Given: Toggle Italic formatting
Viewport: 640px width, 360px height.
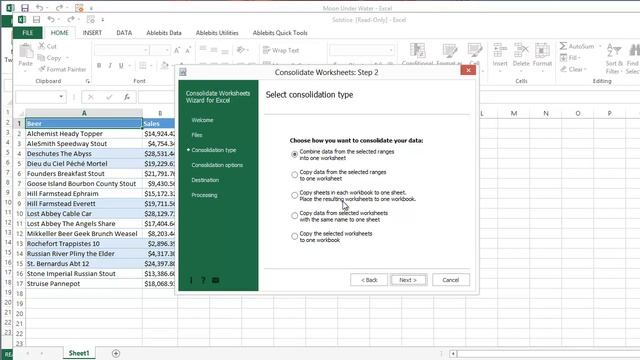Looking at the screenshot, I should click(110, 65).
